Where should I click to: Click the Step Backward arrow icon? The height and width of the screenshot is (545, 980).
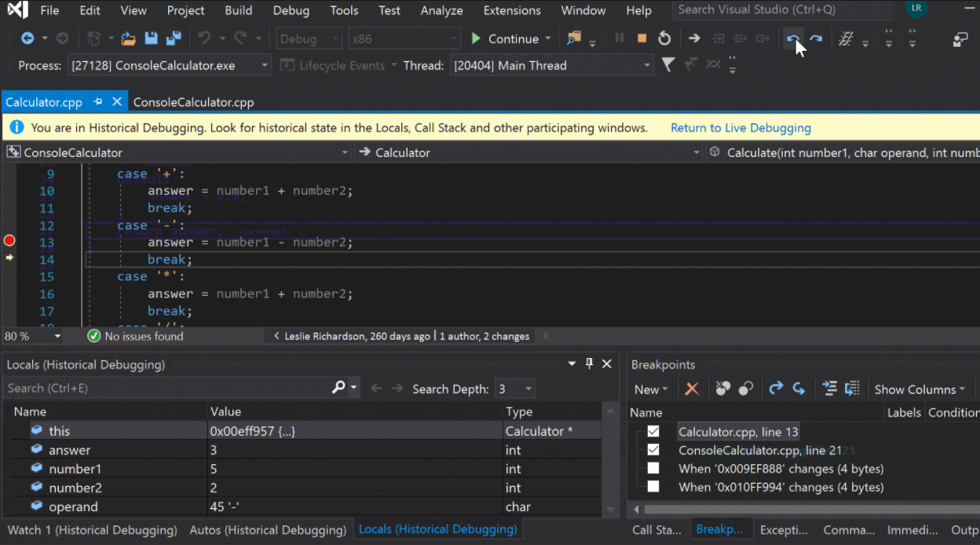794,38
